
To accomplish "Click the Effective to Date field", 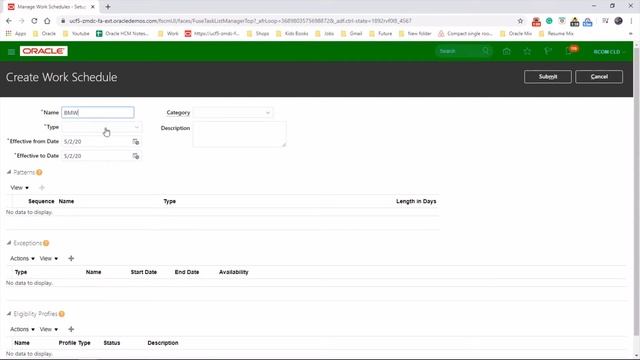I will (x=96, y=156).
